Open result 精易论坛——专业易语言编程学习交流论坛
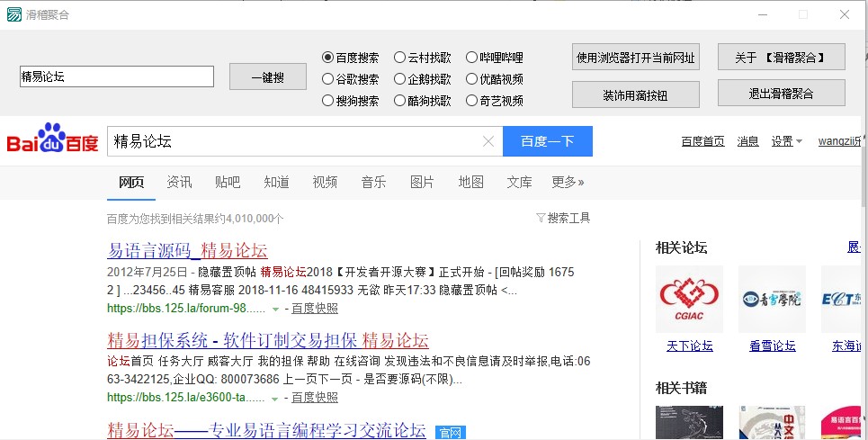The image size is (868, 440). pos(266,430)
